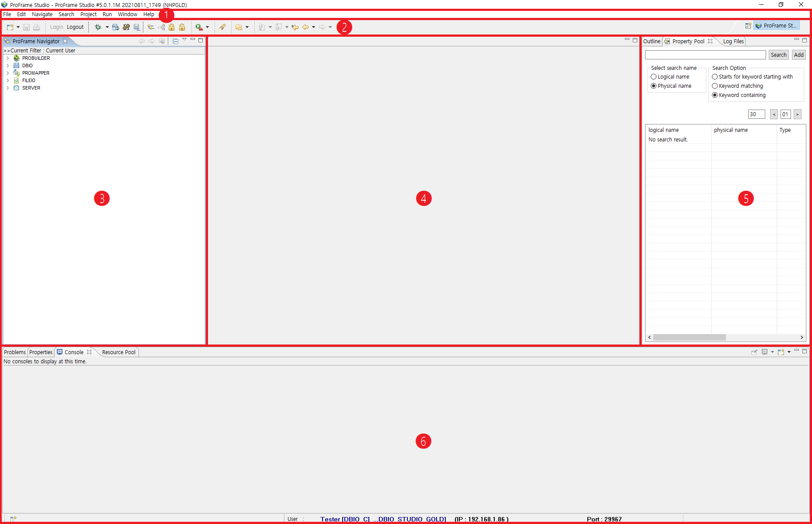
Task: Select the Physical name radio button
Action: click(x=654, y=86)
